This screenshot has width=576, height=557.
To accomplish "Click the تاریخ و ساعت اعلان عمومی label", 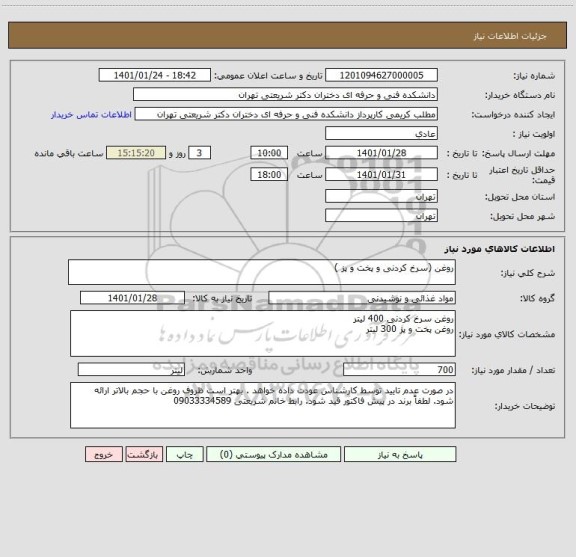I will click(x=269, y=76).
